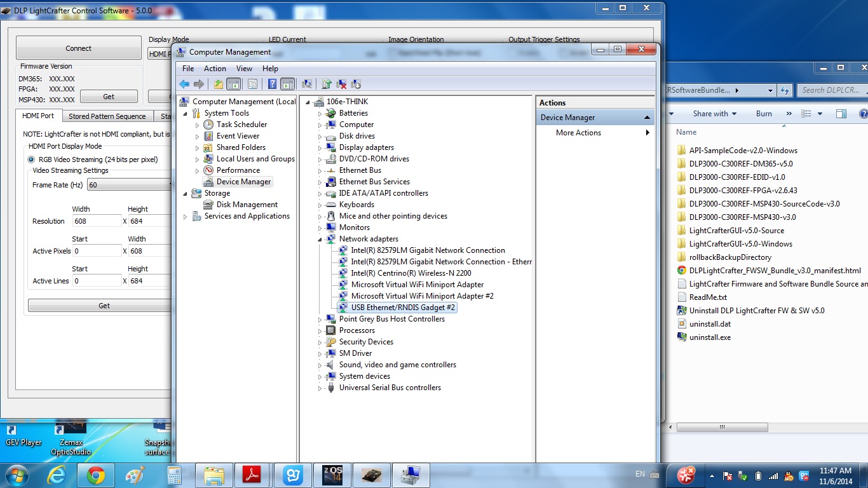Viewport: 868px width, 488px height.
Task: Click Connect button in LightCrafter software
Action: [79, 48]
